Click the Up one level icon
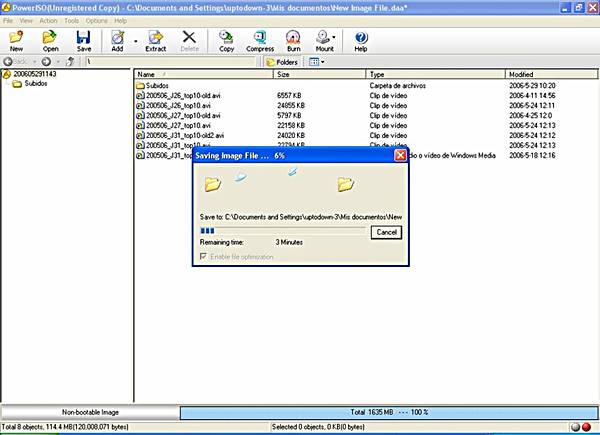Image resolution: width=600 pixels, height=435 pixels. pos(70,62)
